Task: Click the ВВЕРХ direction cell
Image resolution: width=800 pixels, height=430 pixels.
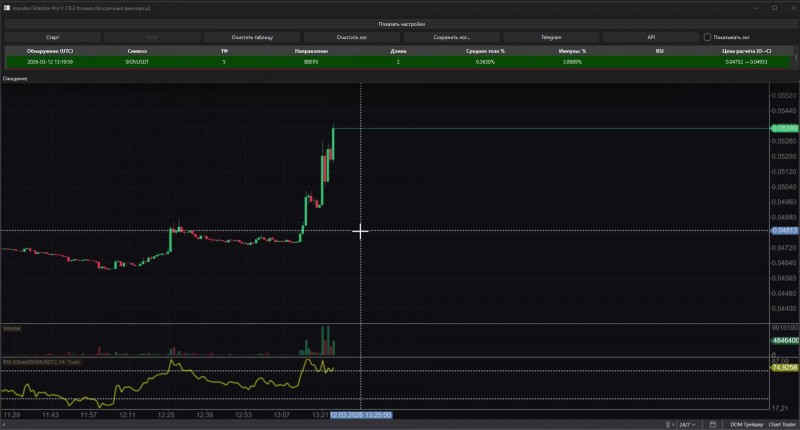Action: (x=311, y=62)
